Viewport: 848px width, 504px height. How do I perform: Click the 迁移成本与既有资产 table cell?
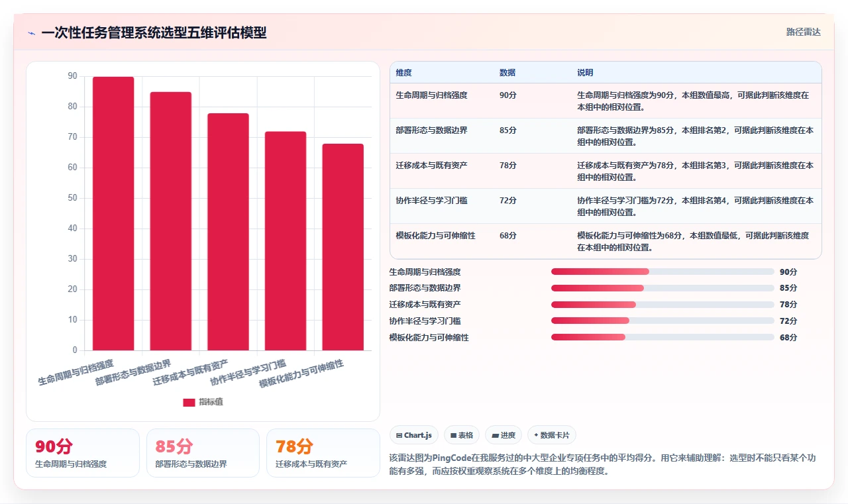click(442, 171)
